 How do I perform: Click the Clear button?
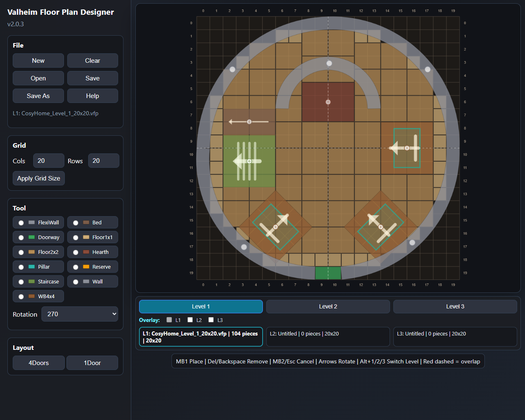(x=93, y=61)
